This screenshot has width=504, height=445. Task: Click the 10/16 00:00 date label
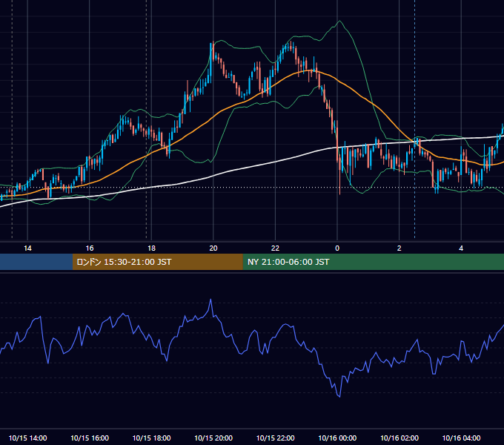pos(337,438)
